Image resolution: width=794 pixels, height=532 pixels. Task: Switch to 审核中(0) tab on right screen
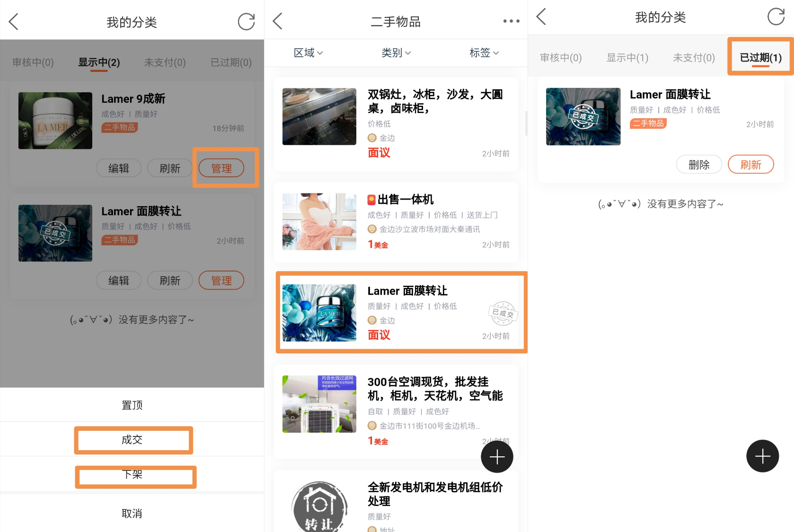click(x=561, y=58)
